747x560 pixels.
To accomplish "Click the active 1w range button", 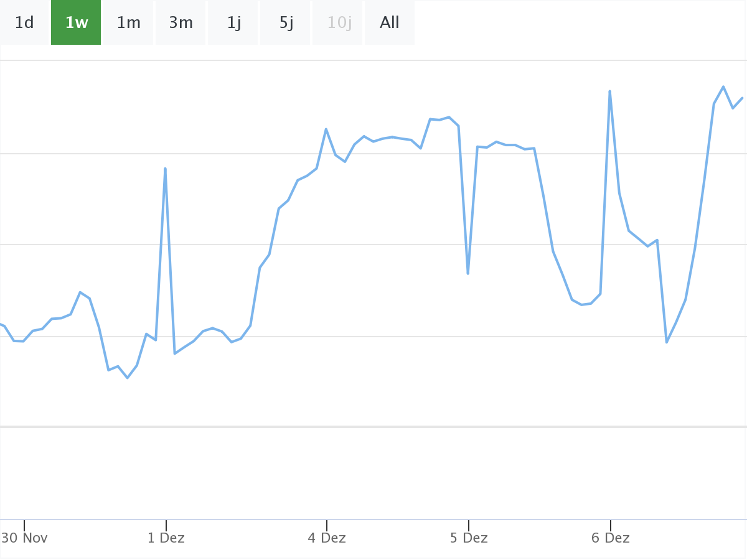I will (76, 23).
